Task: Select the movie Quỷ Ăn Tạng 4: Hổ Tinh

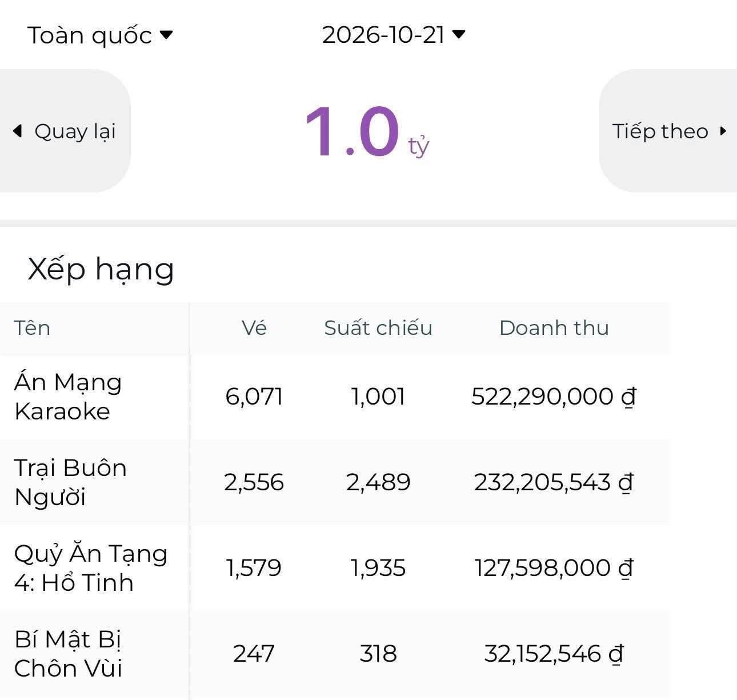Action: 91,568
